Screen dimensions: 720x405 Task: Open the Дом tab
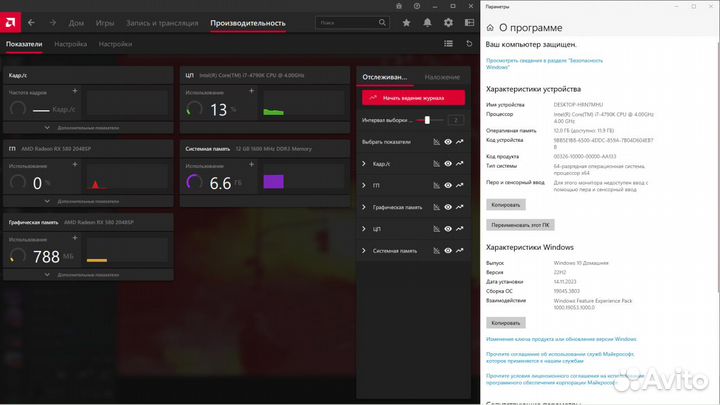point(76,22)
